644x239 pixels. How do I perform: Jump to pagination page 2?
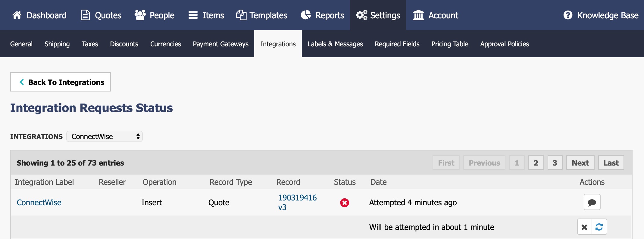[x=536, y=163]
